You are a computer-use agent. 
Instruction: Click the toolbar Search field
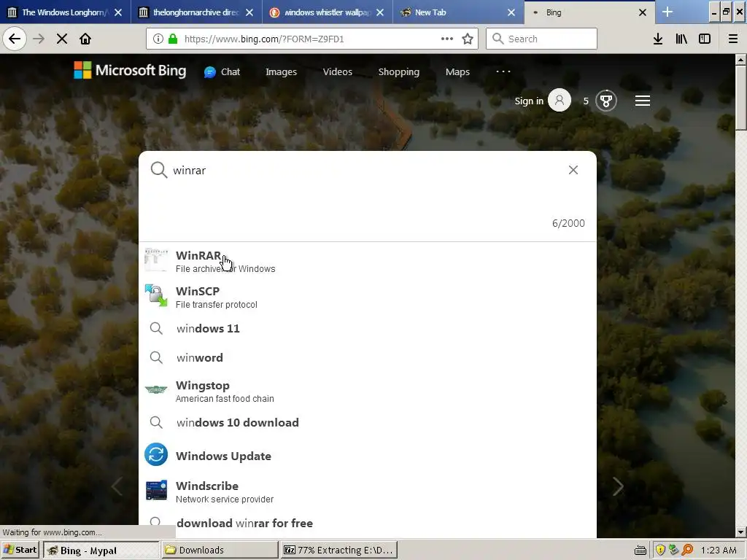pos(542,39)
